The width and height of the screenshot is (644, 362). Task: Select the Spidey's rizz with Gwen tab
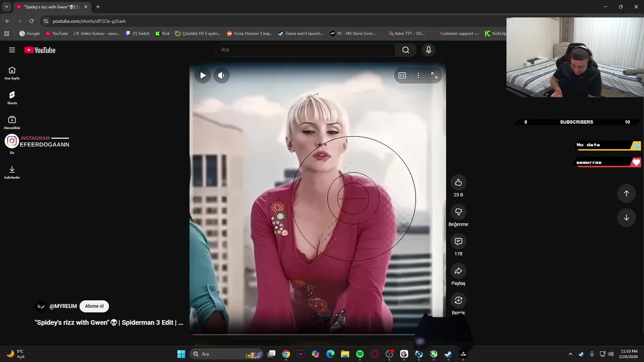point(52,7)
